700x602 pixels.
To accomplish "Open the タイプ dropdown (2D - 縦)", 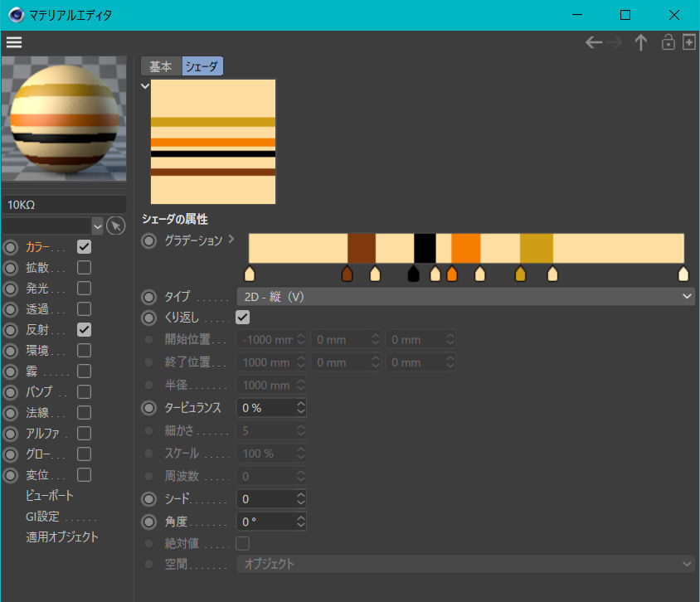I will click(464, 296).
